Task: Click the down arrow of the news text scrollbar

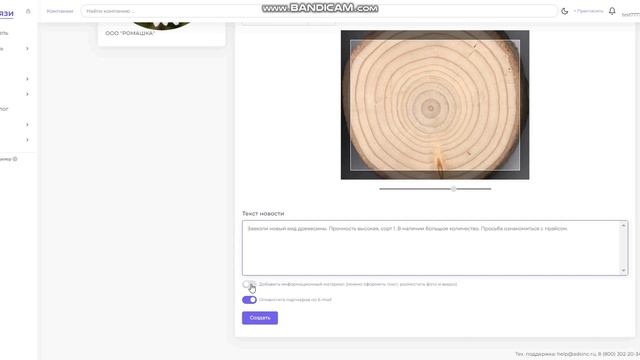Action: (x=623, y=270)
